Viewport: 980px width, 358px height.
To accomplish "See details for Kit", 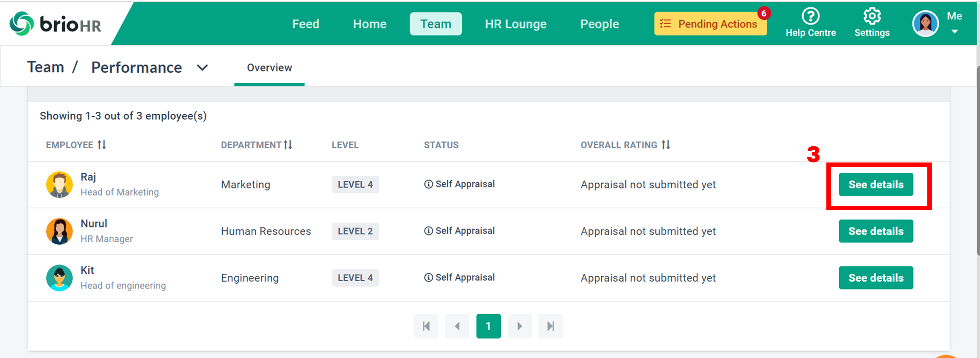I will click(x=876, y=278).
